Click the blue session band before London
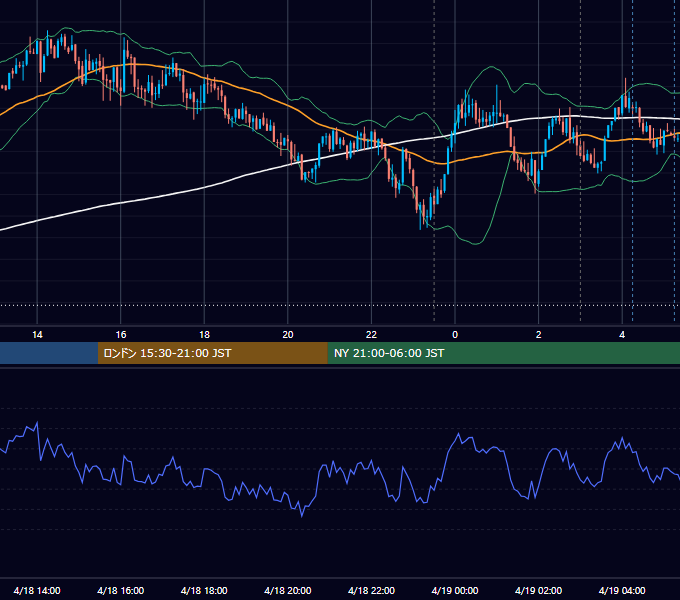 tap(49, 353)
